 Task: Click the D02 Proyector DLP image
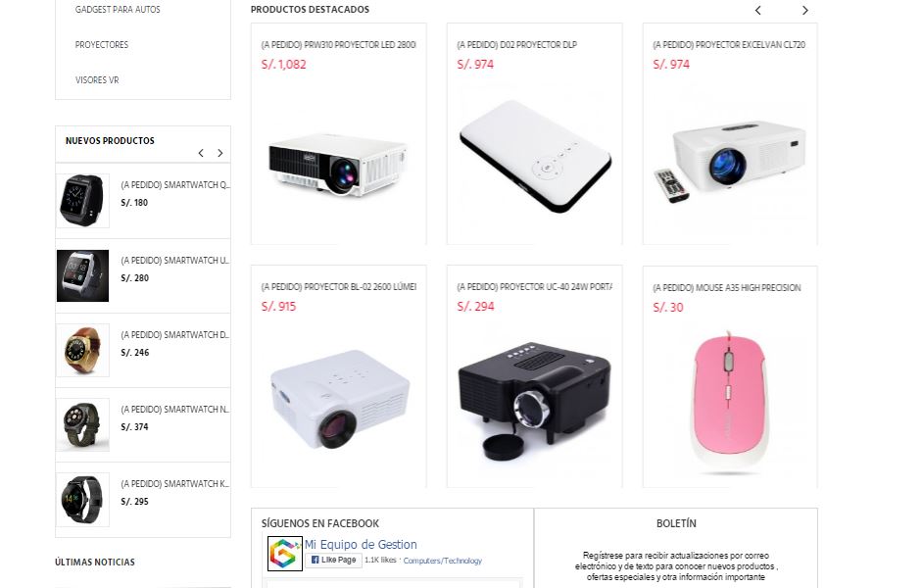click(535, 156)
